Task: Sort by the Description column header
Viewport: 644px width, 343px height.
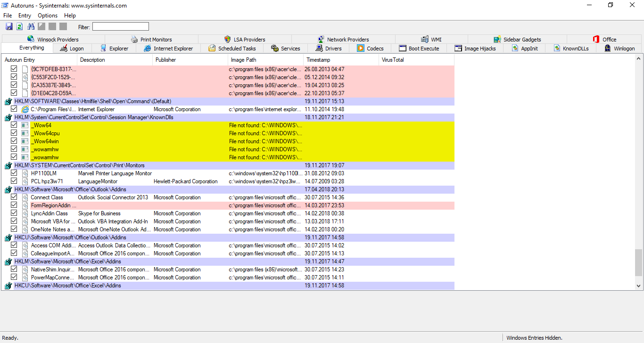Action: (115, 60)
